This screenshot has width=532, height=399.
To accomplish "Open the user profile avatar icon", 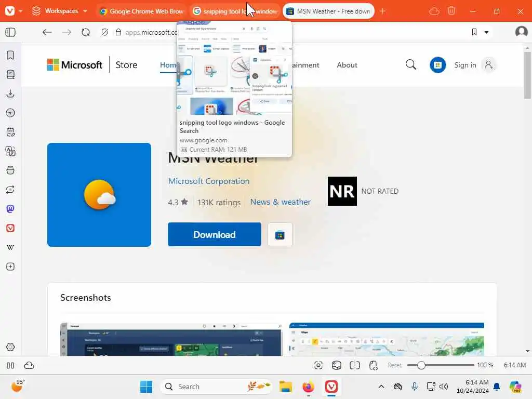I will pyautogui.click(x=521, y=32).
